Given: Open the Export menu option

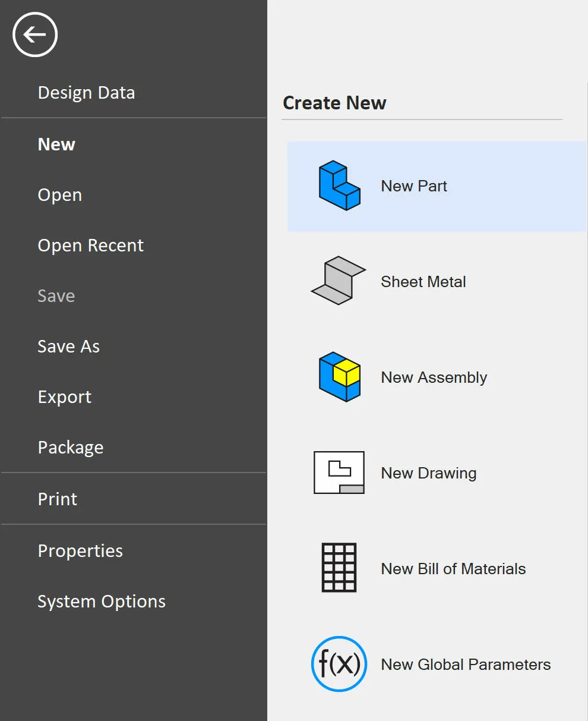Looking at the screenshot, I should pos(65,397).
